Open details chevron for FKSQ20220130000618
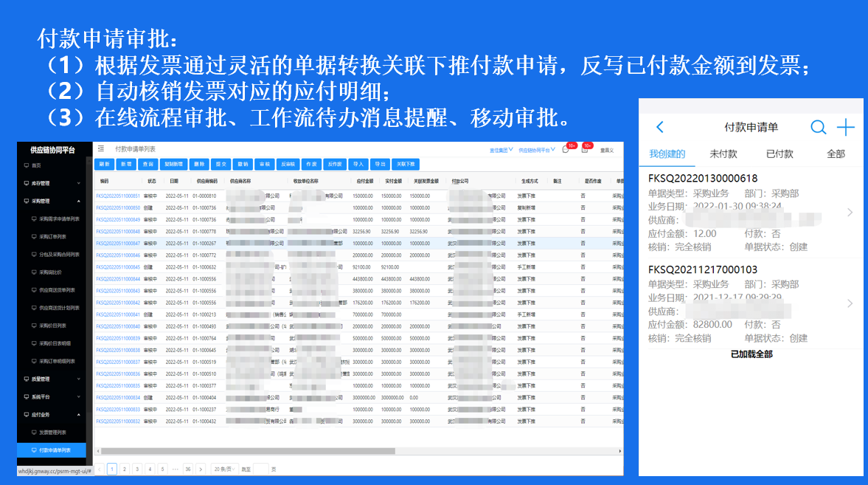Screen dimensions: 868x485 click(850, 213)
